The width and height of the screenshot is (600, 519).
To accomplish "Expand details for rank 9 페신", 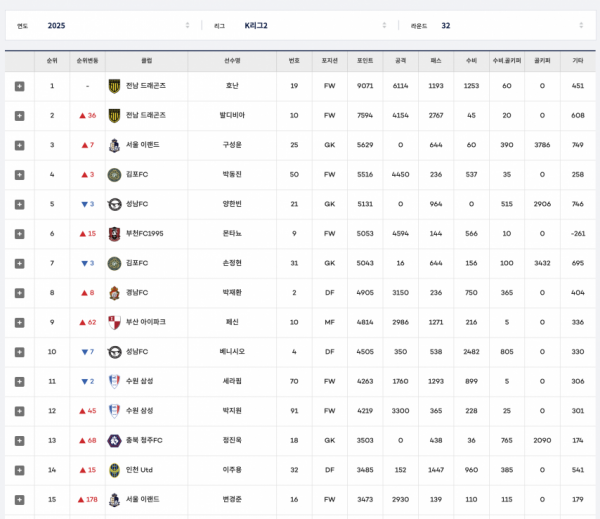I will click(x=19, y=322).
